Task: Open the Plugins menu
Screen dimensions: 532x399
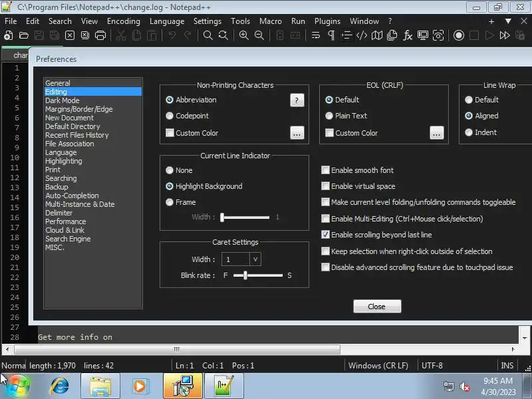Action: (327, 21)
